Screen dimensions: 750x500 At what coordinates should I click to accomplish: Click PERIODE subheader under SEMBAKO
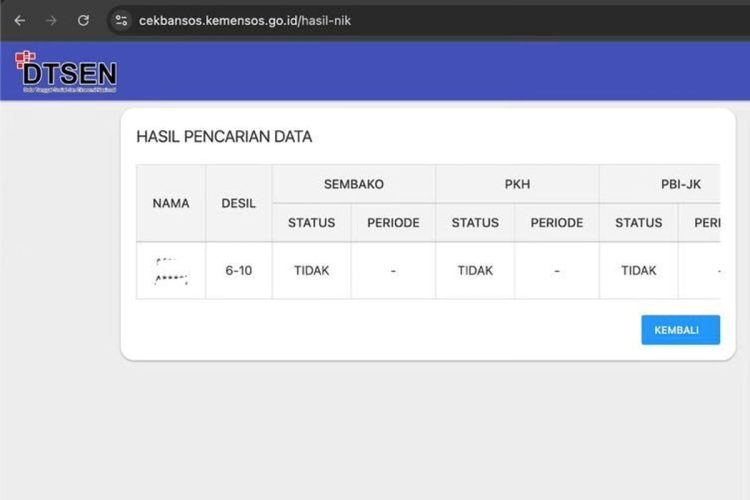pos(393,222)
